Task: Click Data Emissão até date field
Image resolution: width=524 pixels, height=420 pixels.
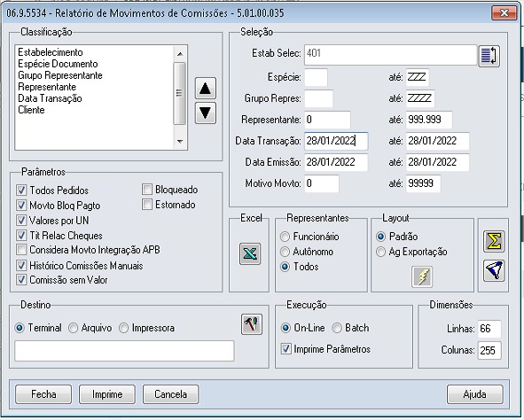Action: (x=438, y=162)
